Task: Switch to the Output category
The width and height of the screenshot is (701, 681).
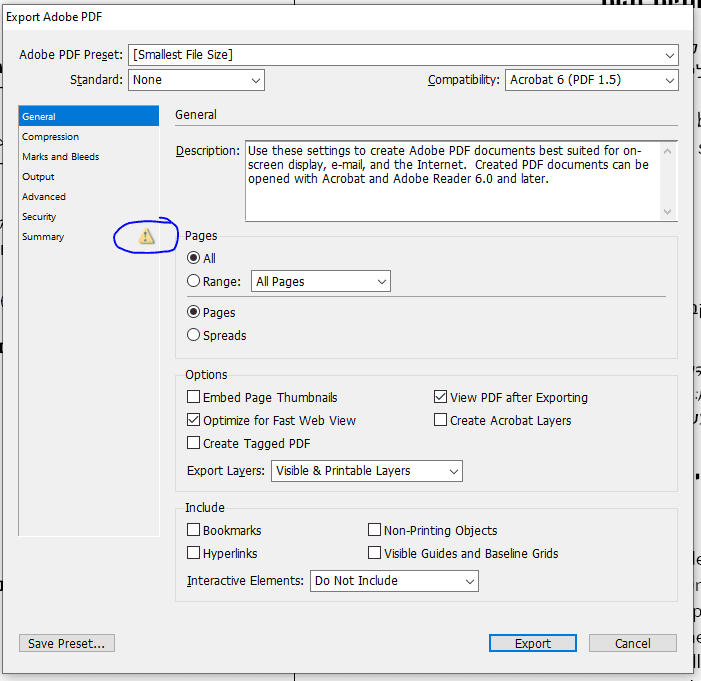Action: coord(89,177)
